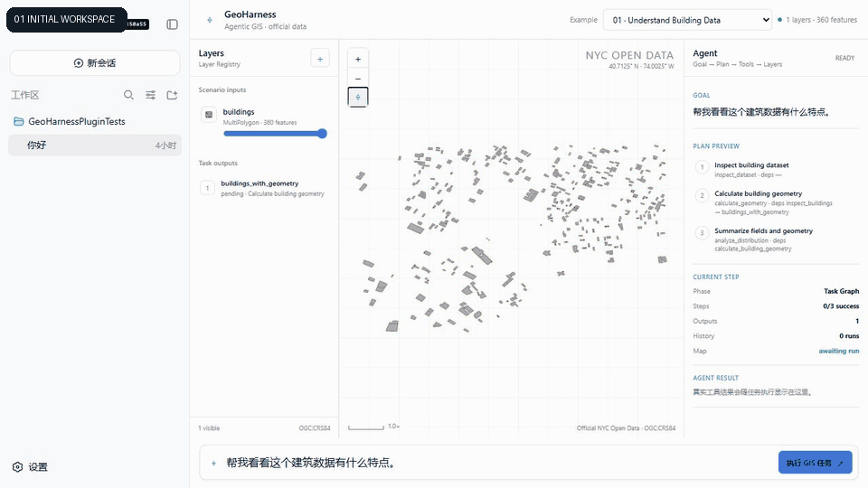This screenshot has height=488, width=868.
Task: Click the new folder icon in workspace
Action: coord(172,95)
